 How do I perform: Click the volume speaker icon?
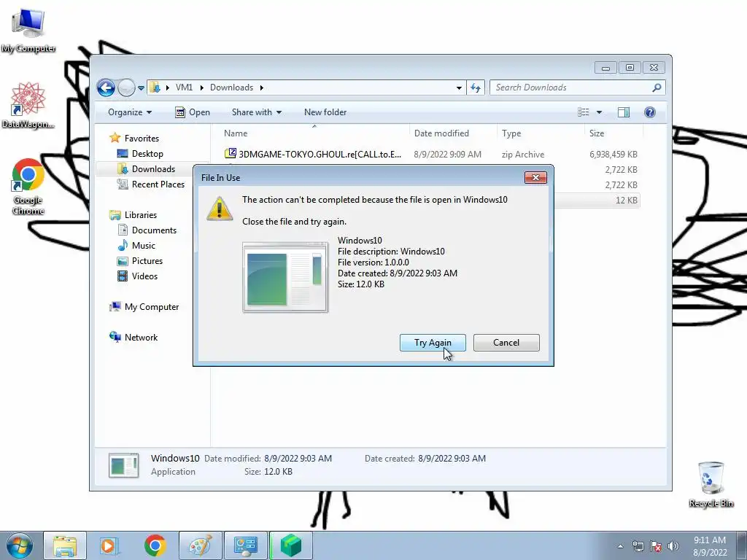pos(673,546)
